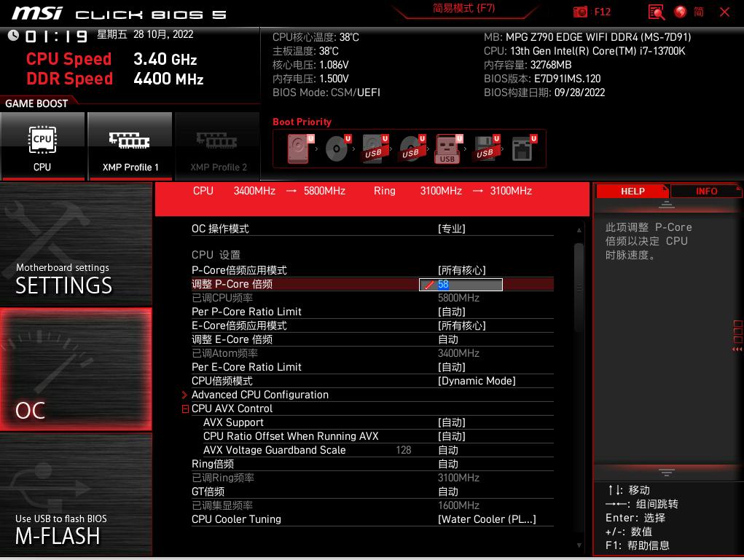Screen dimensions: 744x560
Task: Switch to the HELP tab
Action: click(x=633, y=191)
